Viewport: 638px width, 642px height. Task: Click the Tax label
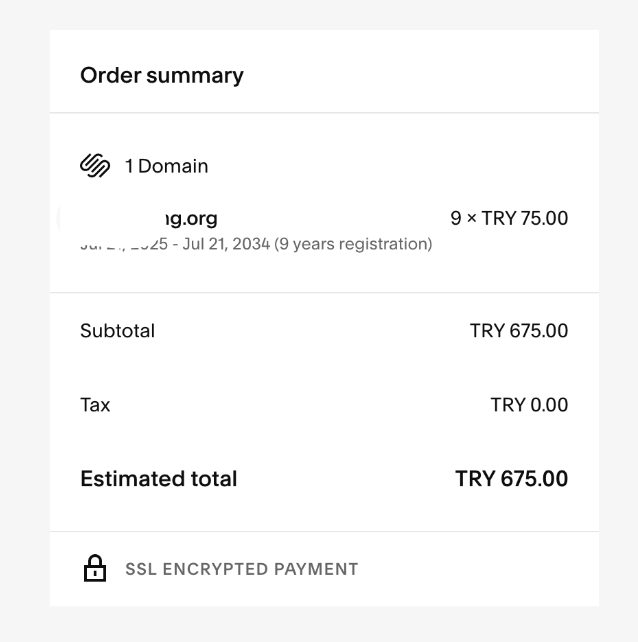95,405
